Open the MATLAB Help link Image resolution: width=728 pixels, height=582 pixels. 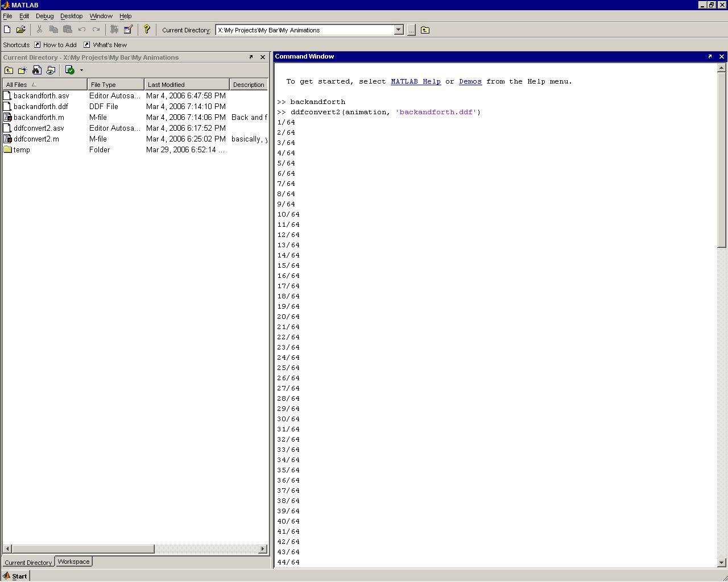coord(416,81)
